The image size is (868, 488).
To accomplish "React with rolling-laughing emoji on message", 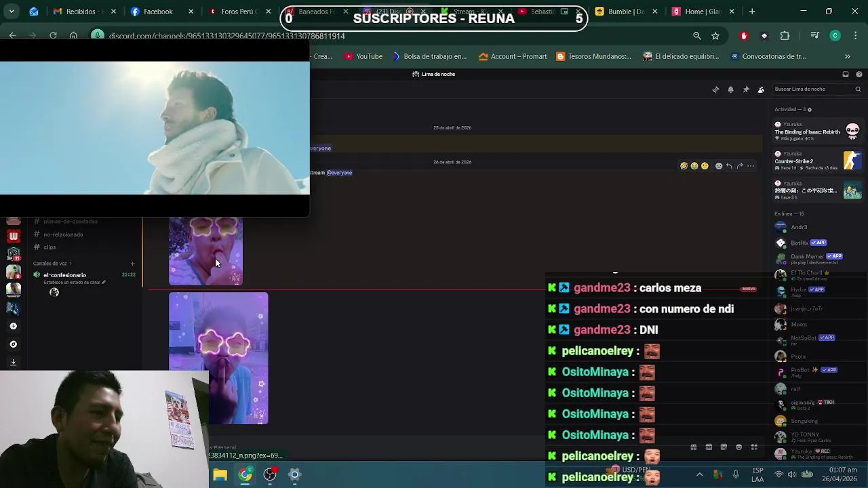I will (x=684, y=166).
